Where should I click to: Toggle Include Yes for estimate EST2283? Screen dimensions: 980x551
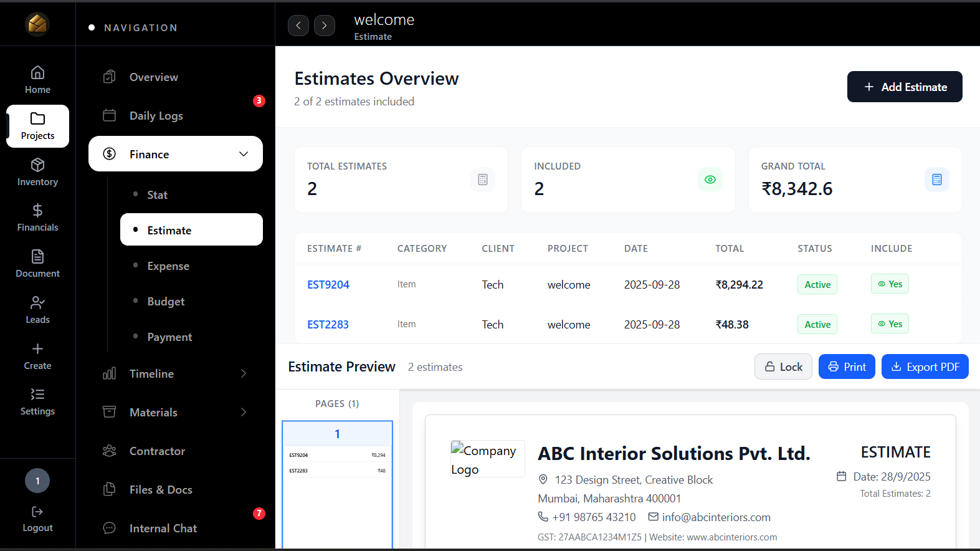(x=890, y=324)
